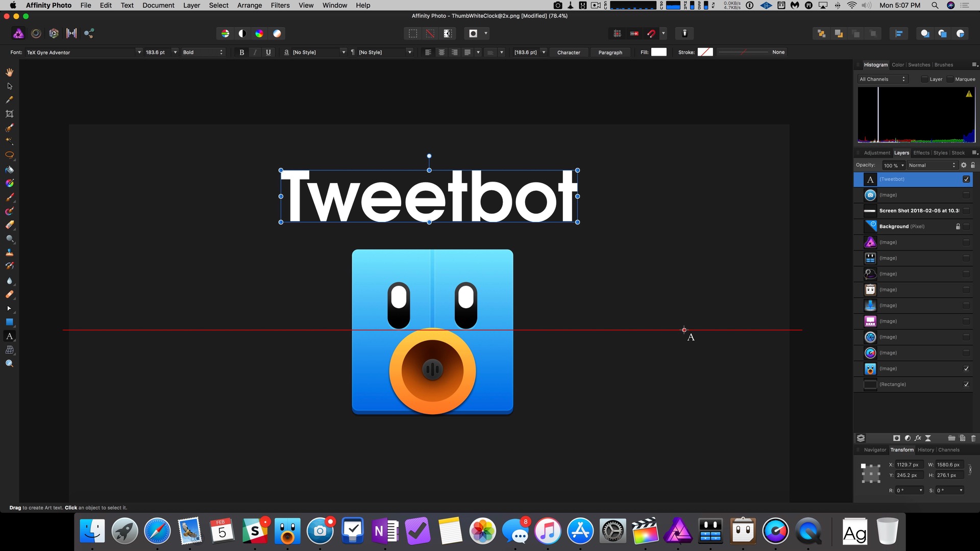980x551 pixels.
Task: Select the Move tool arrow
Action: coord(9,86)
